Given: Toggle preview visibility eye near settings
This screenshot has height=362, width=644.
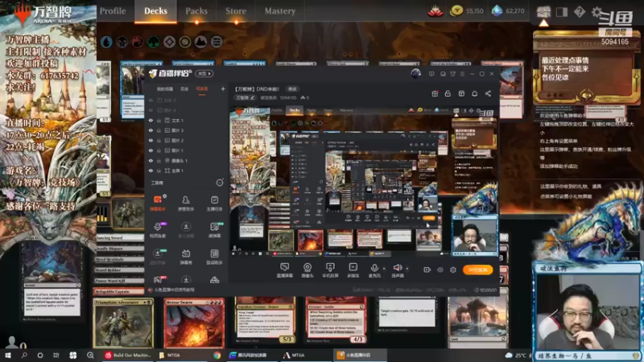Looking at the screenshot, I should tap(440, 269).
